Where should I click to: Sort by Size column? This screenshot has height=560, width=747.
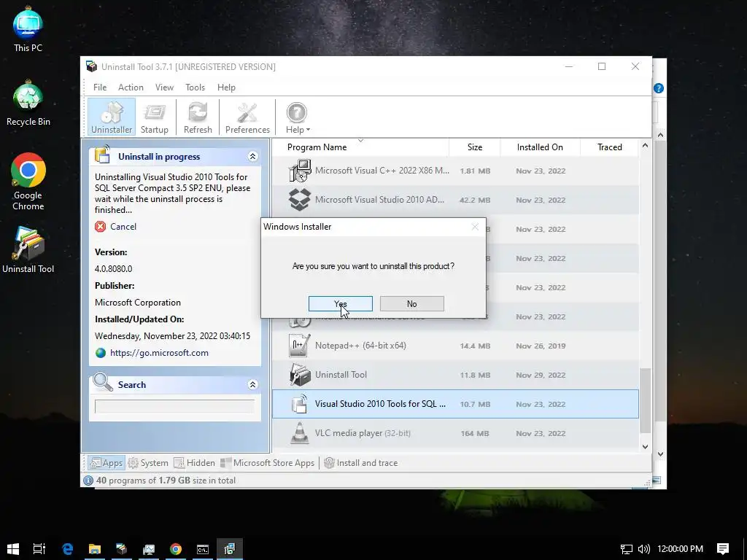474,147
